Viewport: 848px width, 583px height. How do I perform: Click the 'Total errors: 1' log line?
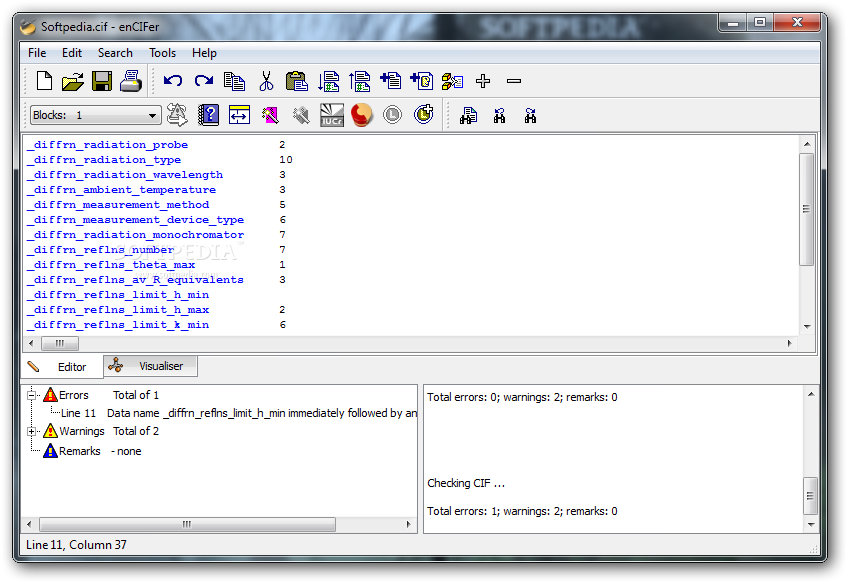[522, 511]
